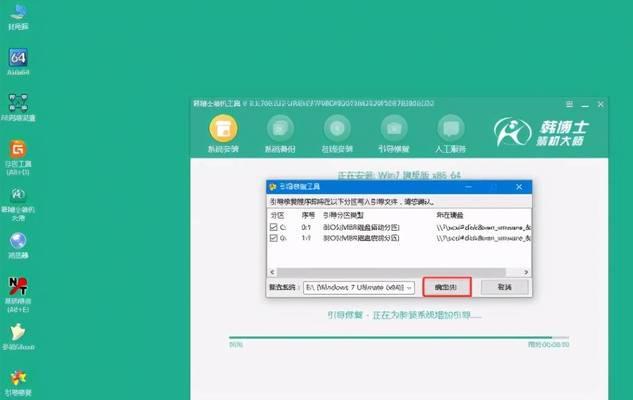
Task: Click the 韩博士装机大师 logo
Action: tap(541, 132)
